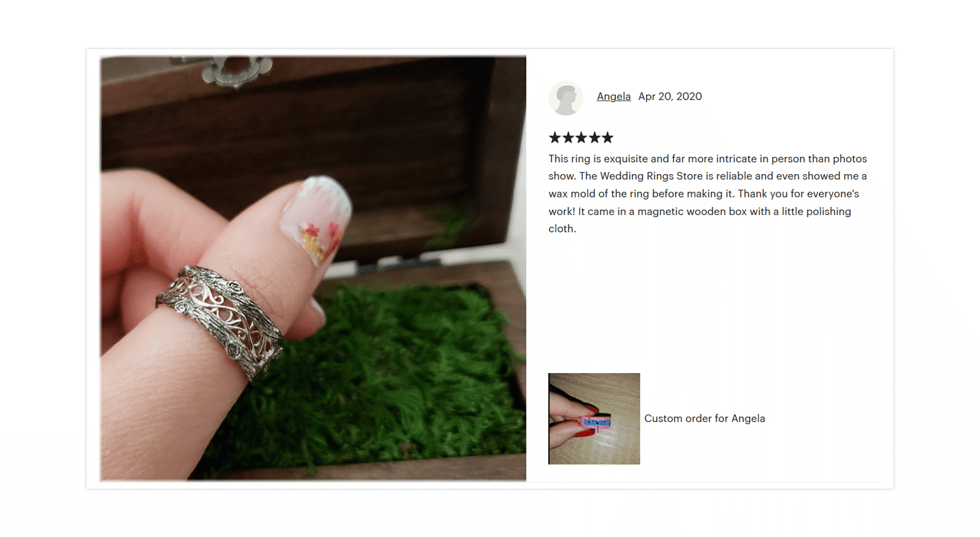Image resolution: width=980 pixels, height=537 pixels.
Task: Select the fourth rating star
Action: [x=594, y=138]
